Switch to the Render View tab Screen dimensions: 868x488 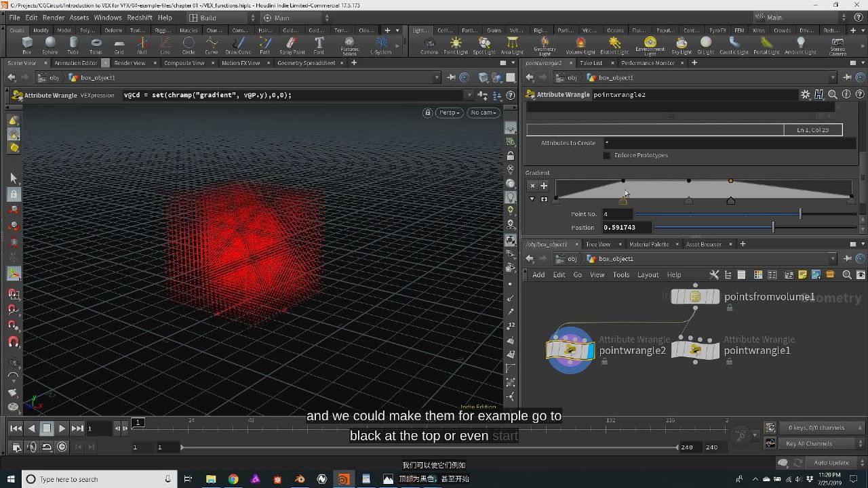pos(130,63)
